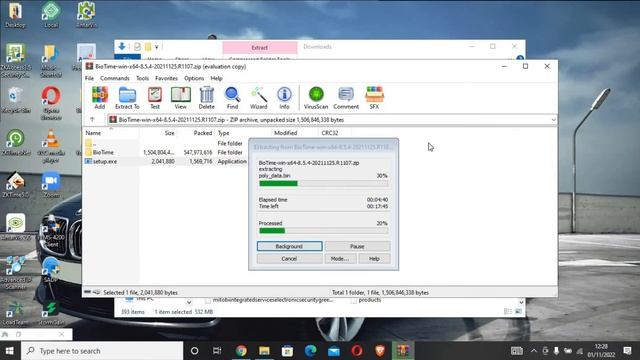The width and height of the screenshot is (640, 360).
Task: Click the Processed total progress bar
Action: 323,231
